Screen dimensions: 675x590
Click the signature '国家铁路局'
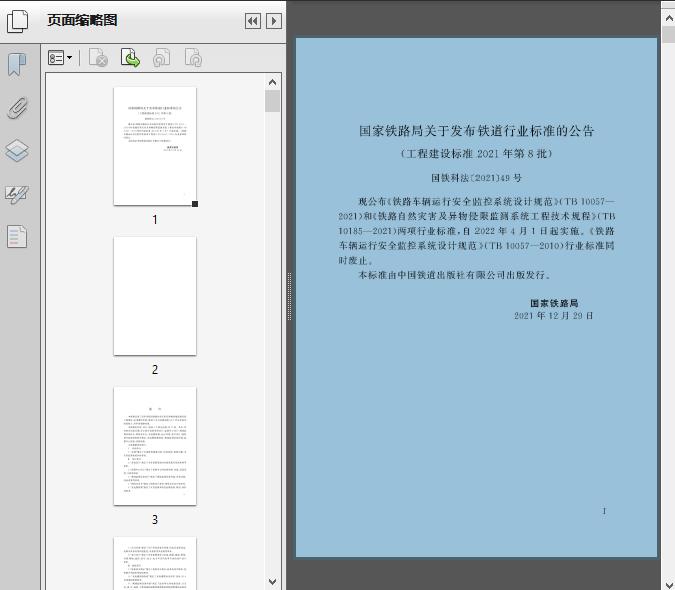[x=554, y=303]
